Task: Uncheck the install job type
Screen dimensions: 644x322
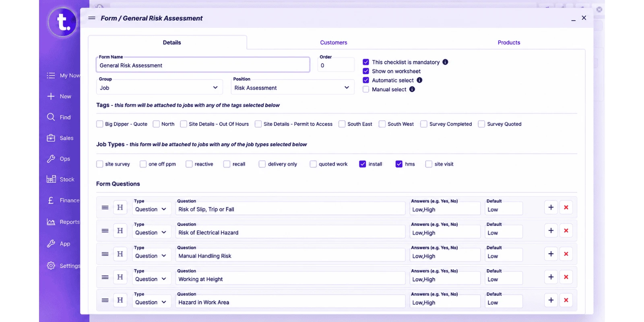Action: 363,164
